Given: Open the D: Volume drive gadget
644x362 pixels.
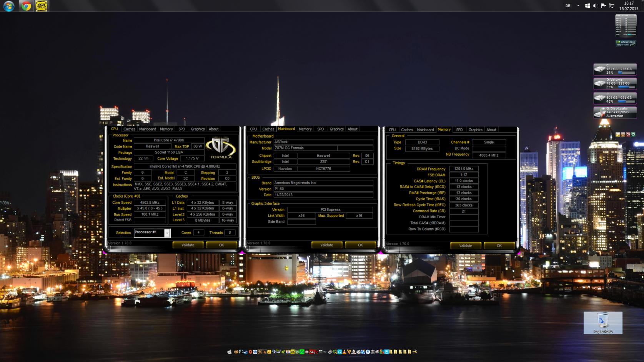Looking at the screenshot, I should tap(615, 83).
